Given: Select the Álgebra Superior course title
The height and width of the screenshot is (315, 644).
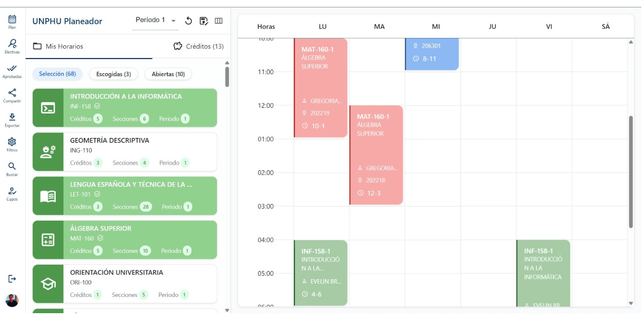Looking at the screenshot, I should (101, 229).
